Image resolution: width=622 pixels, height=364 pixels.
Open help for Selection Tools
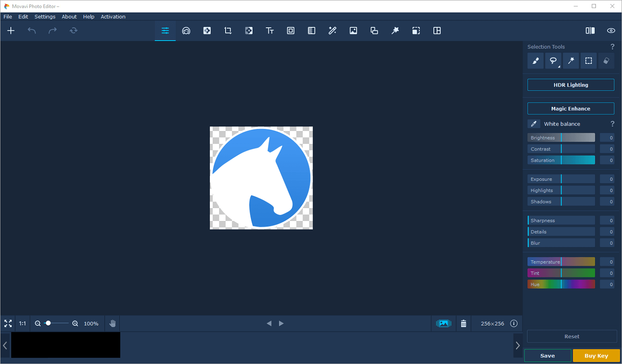click(x=612, y=47)
